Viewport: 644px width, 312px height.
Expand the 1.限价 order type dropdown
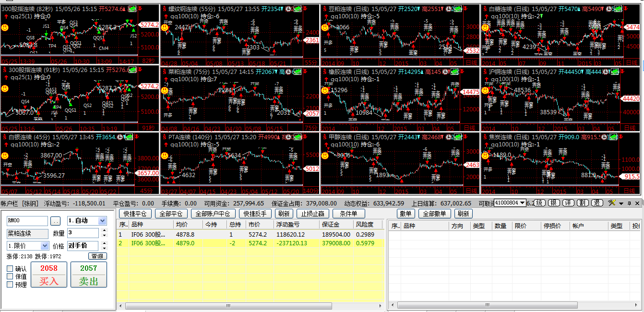click(45, 246)
